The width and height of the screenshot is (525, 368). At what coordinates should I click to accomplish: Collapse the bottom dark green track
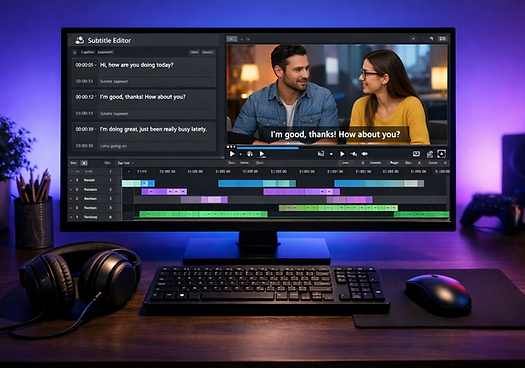[71, 217]
